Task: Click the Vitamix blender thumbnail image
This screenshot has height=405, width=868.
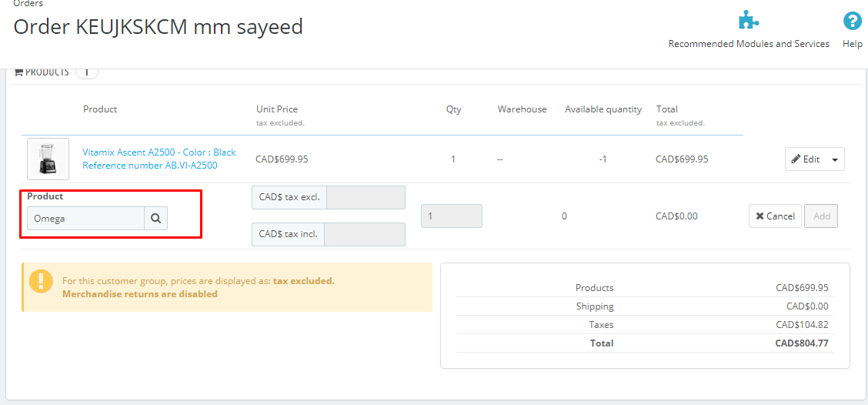Action: point(48,159)
